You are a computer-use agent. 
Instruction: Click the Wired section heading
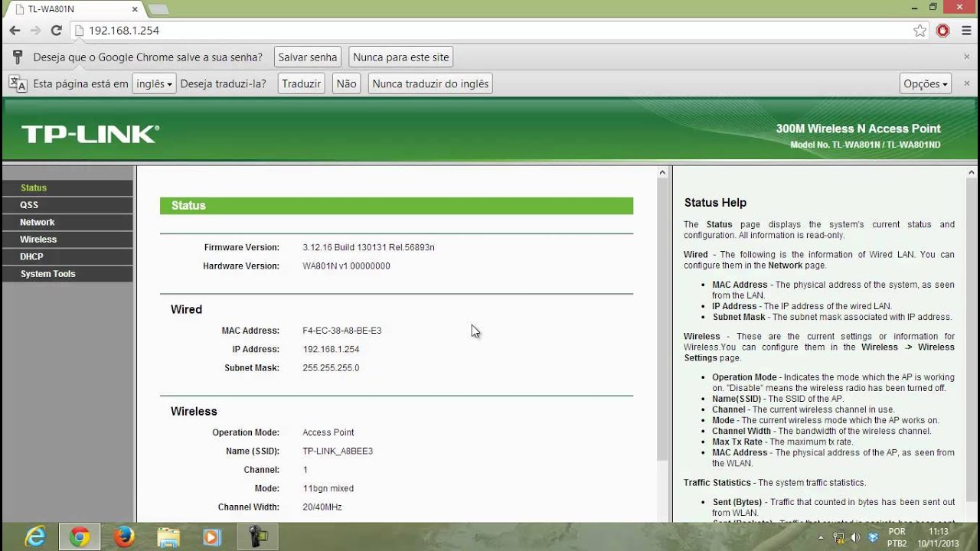point(186,309)
